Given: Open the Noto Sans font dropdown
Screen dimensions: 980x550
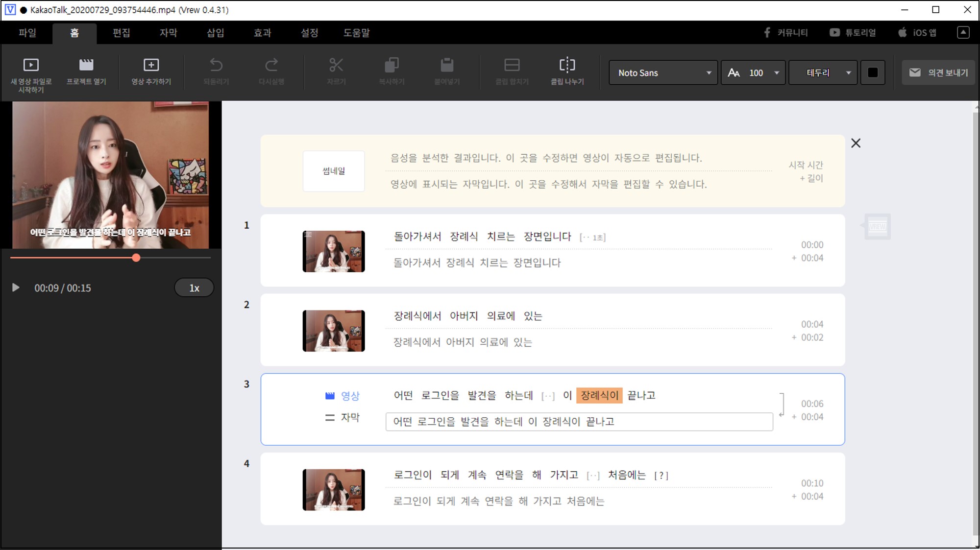Looking at the screenshot, I should point(663,72).
